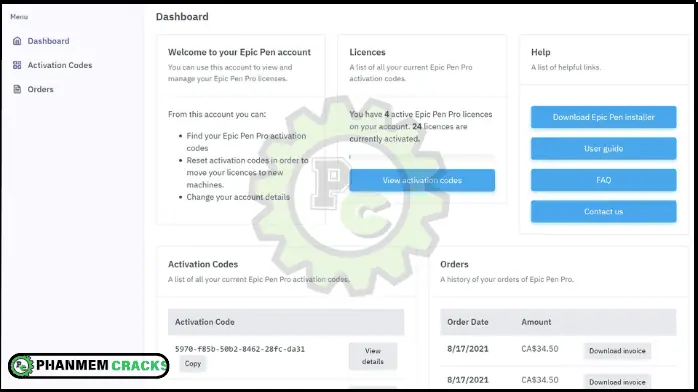Click the Activation Codes section heading
The height and width of the screenshot is (392, 698).
[203, 264]
